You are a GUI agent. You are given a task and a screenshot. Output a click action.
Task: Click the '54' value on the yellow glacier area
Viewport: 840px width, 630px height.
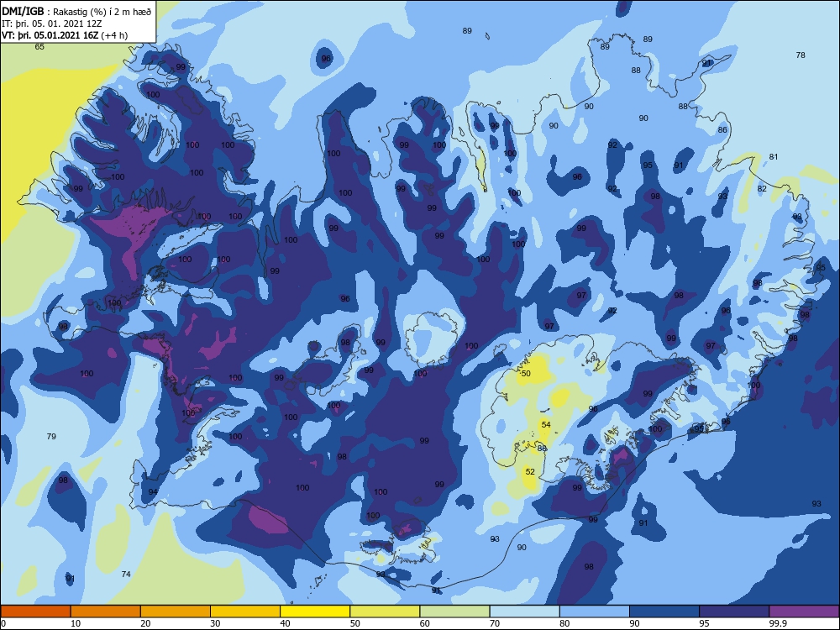tap(546, 425)
